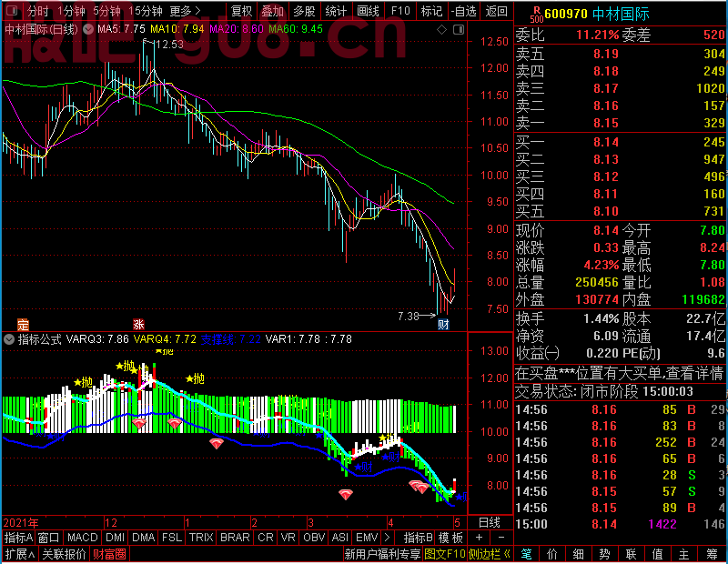Open 新用户福利专享 promotion link
The width and height of the screenshot is (728, 564).
pos(382,554)
